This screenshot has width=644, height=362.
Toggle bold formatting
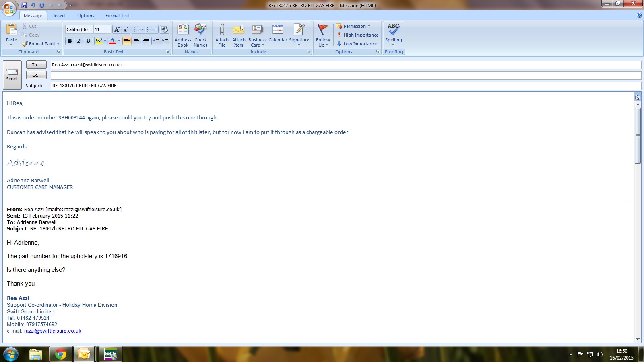tap(70, 41)
